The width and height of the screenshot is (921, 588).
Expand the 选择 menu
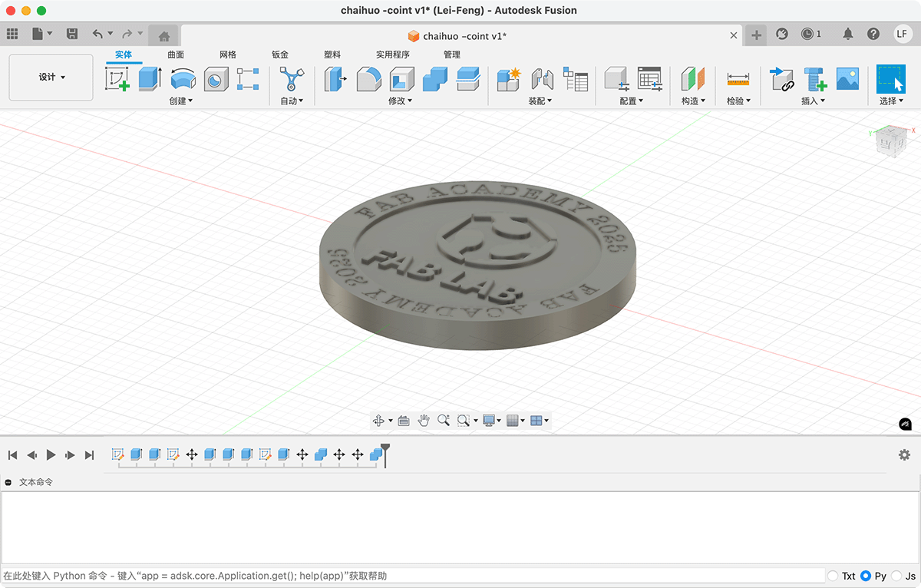[892, 101]
